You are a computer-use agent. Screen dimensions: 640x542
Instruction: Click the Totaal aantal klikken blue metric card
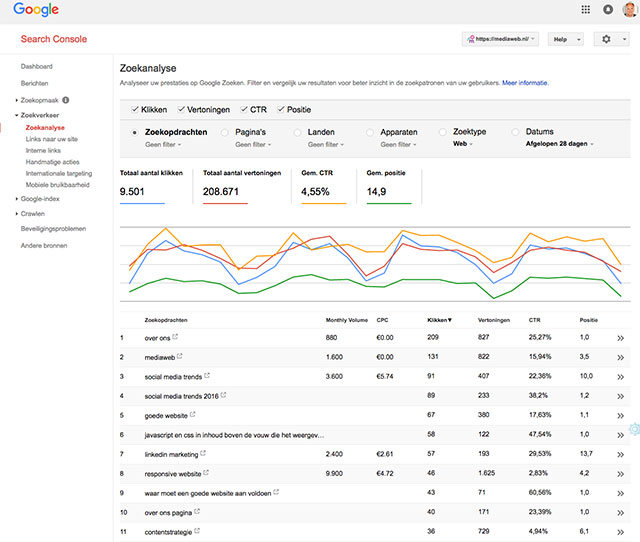(151, 186)
